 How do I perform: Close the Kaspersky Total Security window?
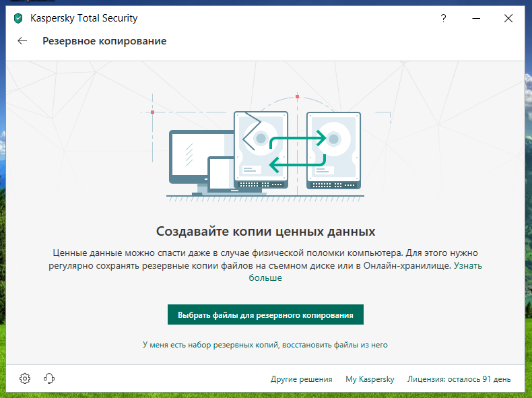508,18
